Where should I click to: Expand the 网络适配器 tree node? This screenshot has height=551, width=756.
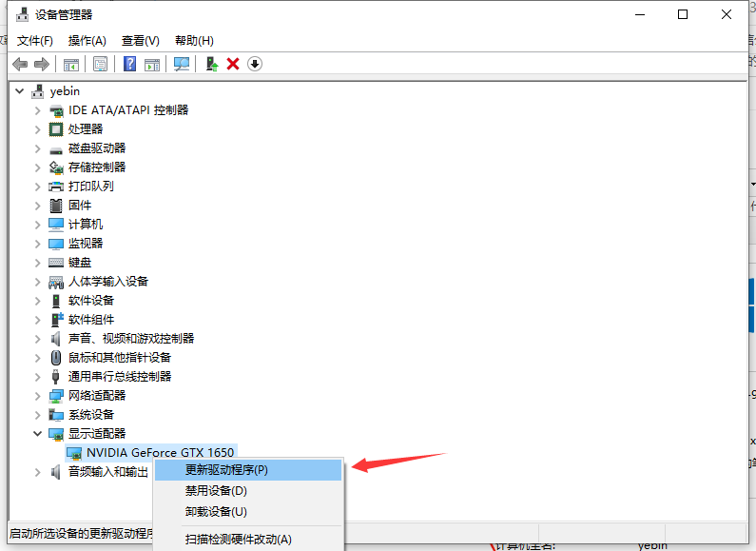38,396
